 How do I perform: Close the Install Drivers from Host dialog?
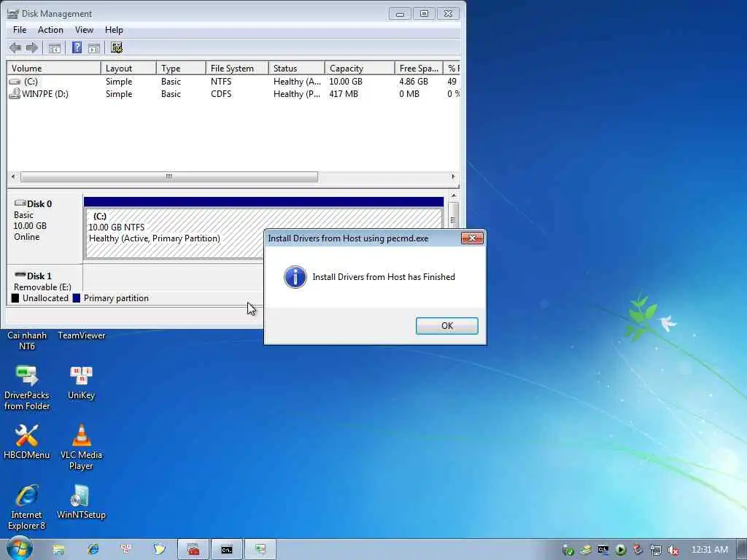pos(472,238)
